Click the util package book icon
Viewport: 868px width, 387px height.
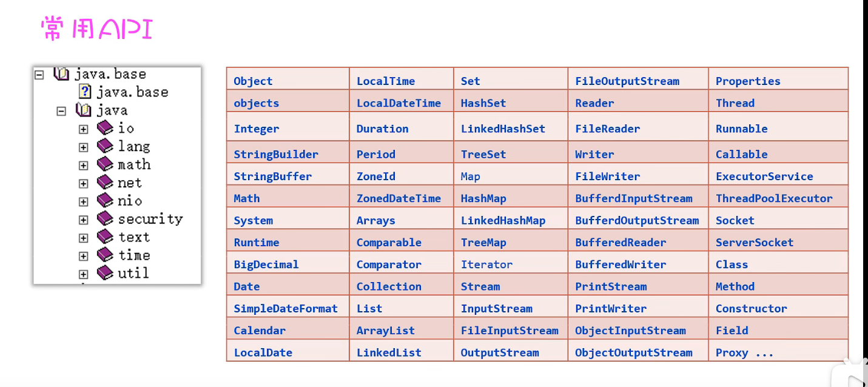point(105,274)
